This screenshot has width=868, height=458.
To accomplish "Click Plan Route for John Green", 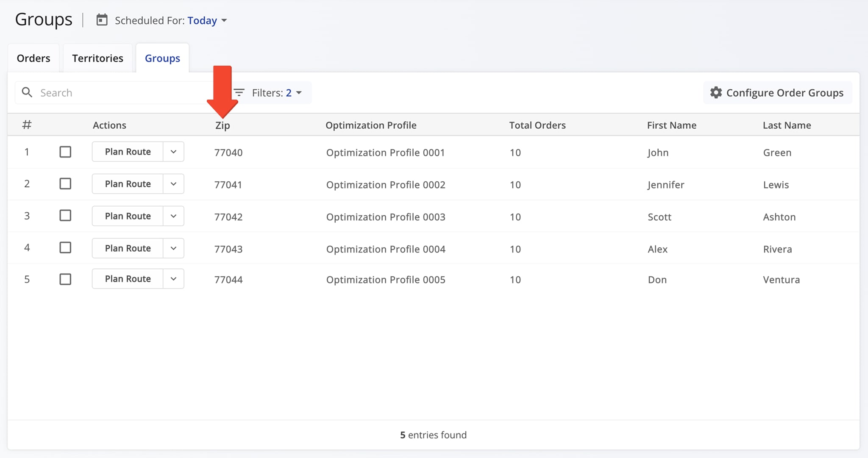I will tap(128, 152).
